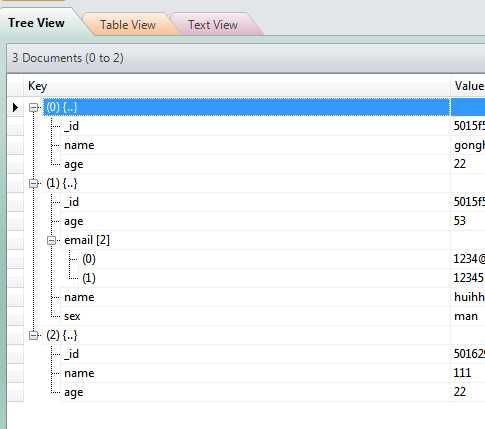Click the Value column header
Viewport: 485px width, 429px height.
468,86
